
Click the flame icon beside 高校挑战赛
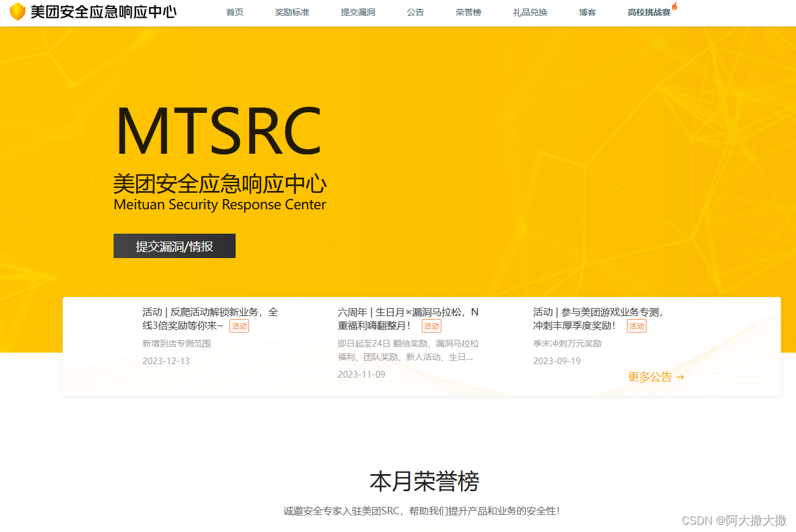(x=675, y=6)
